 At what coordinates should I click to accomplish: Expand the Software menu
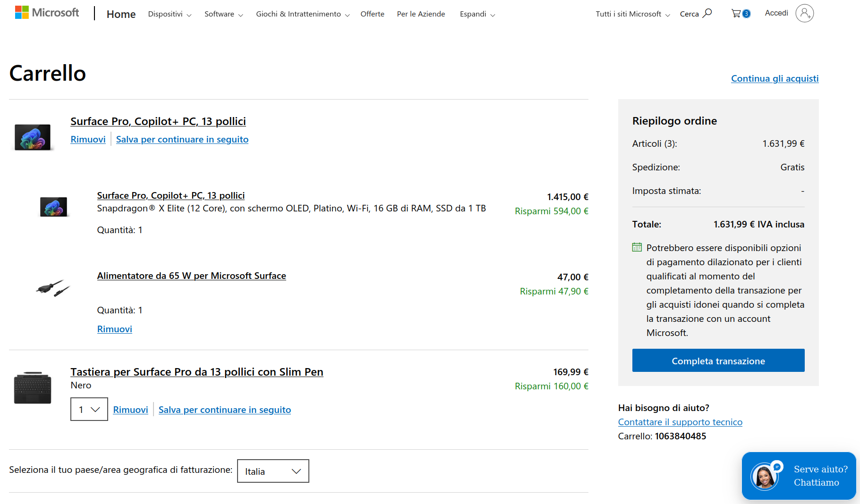[223, 14]
